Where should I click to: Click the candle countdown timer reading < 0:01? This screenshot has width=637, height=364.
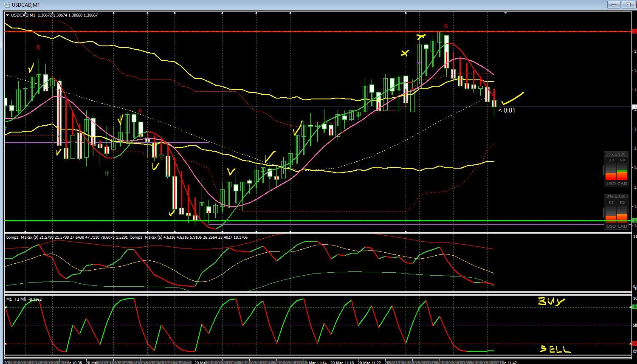coord(507,110)
